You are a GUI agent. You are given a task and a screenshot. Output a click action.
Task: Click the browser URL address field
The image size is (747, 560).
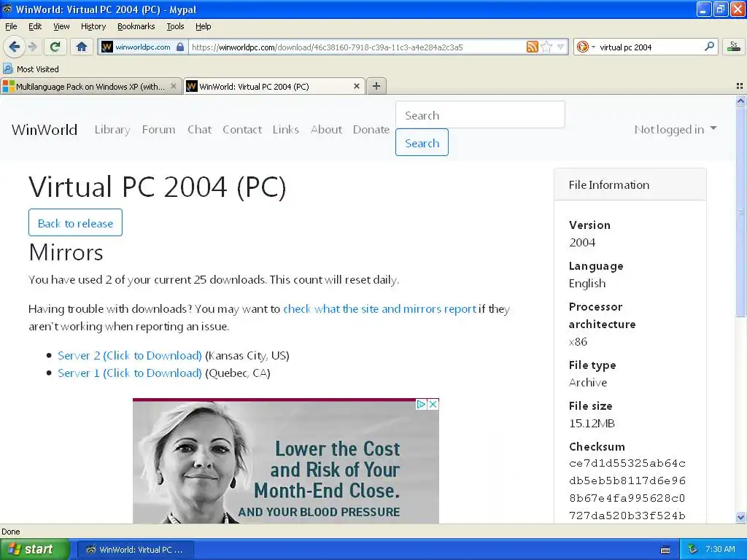pyautogui.click(x=357, y=47)
